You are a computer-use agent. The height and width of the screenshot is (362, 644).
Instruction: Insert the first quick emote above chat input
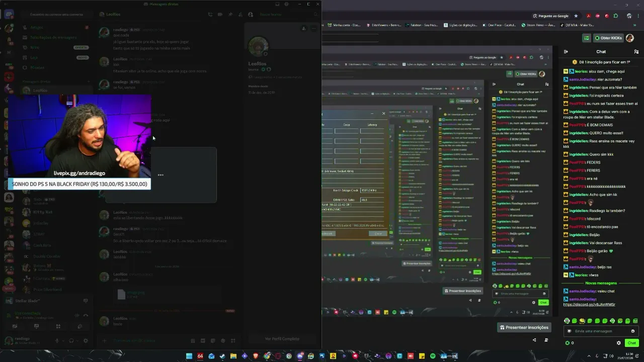(x=568, y=321)
